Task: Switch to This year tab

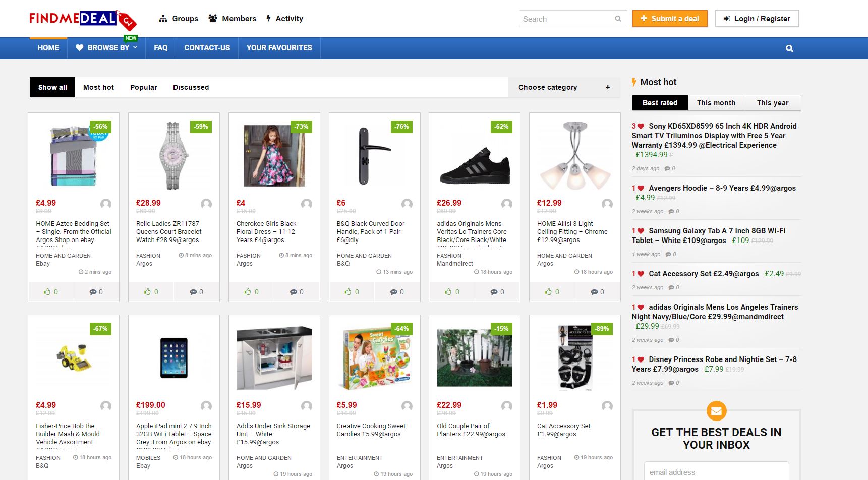Action: (x=773, y=103)
